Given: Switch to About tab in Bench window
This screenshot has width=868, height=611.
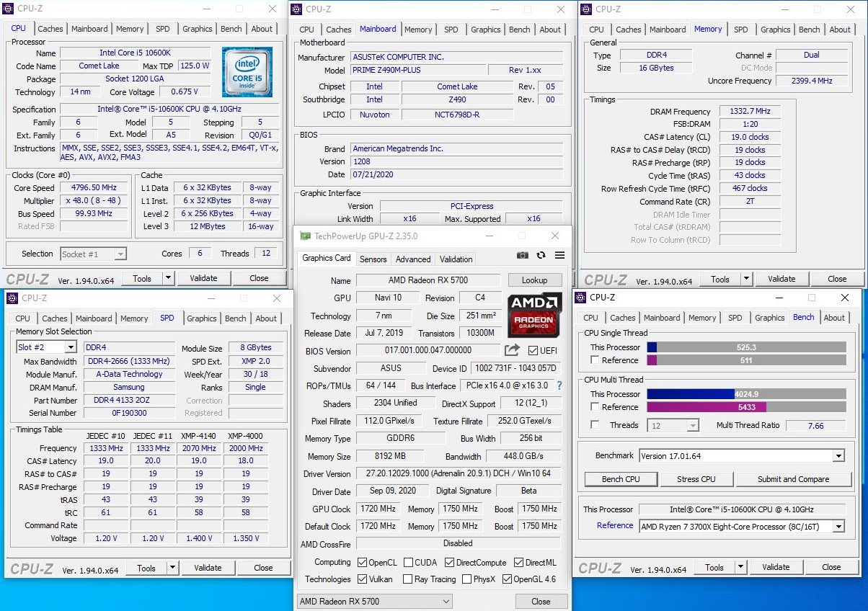Looking at the screenshot, I should point(834,318).
